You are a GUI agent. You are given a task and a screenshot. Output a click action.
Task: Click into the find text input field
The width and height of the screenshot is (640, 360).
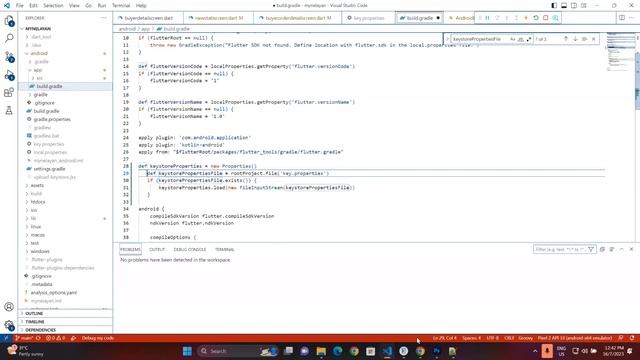pyautogui.click(x=479, y=39)
